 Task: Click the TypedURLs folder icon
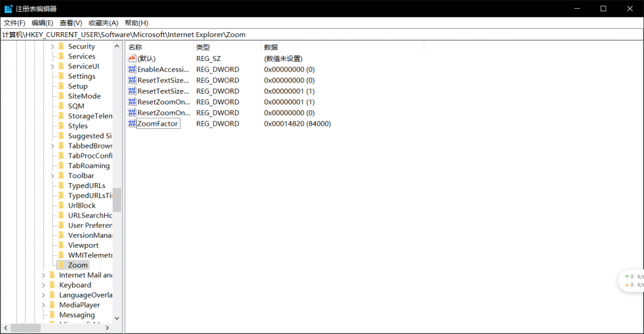(62, 186)
